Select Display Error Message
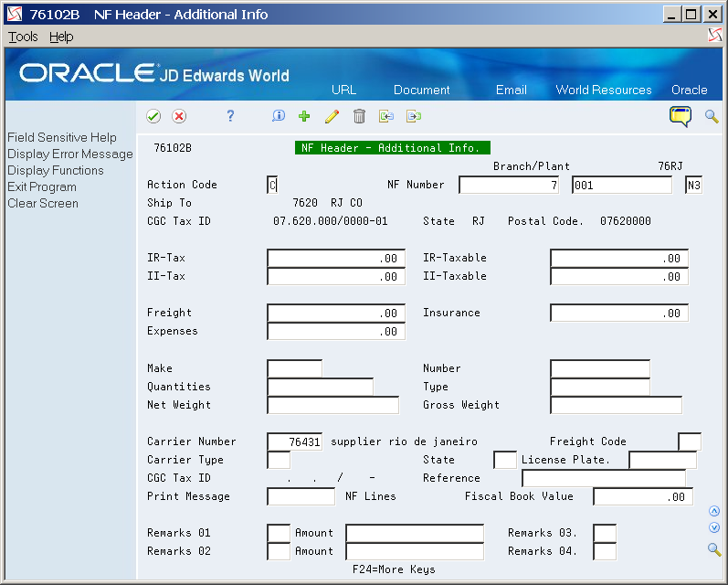 (x=70, y=154)
